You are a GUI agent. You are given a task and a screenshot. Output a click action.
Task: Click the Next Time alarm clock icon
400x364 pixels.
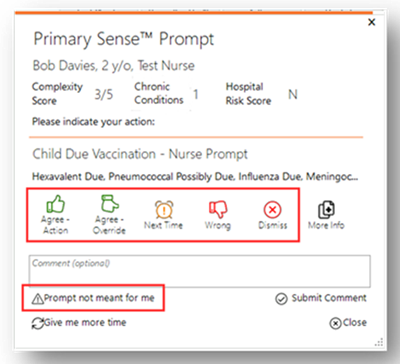click(x=164, y=210)
